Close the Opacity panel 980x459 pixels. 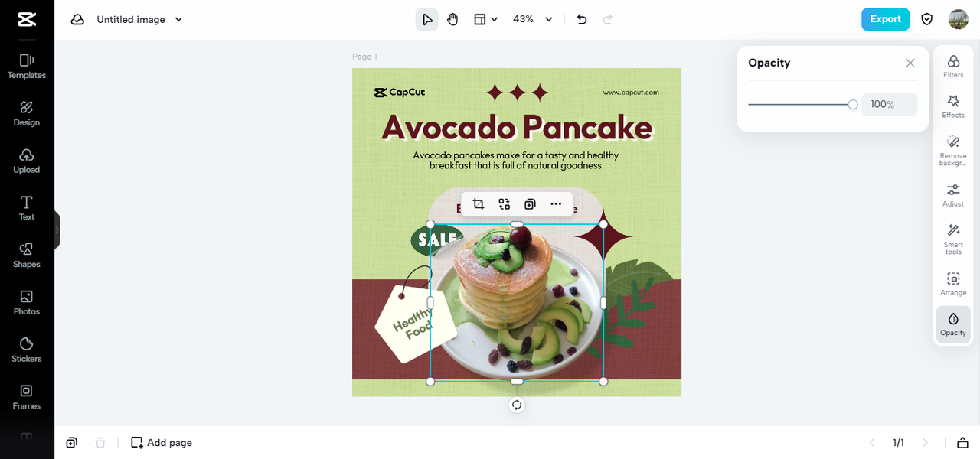(x=910, y=63)
